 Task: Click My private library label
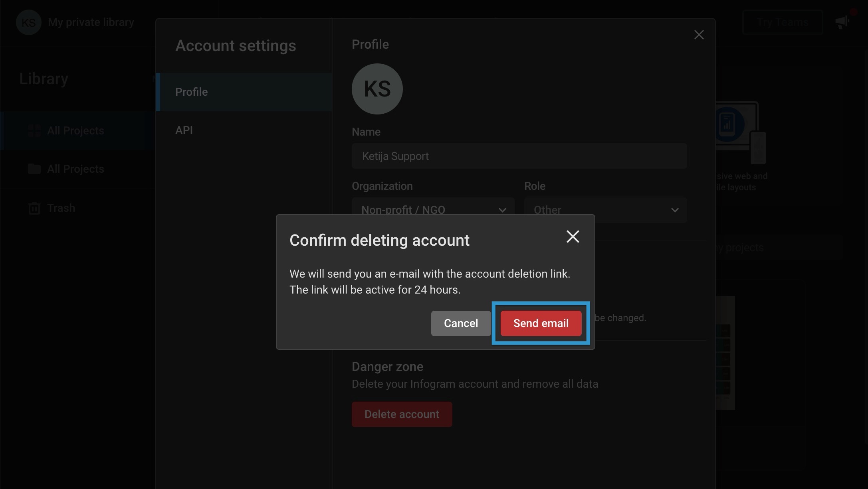click(x=91, y=22)
